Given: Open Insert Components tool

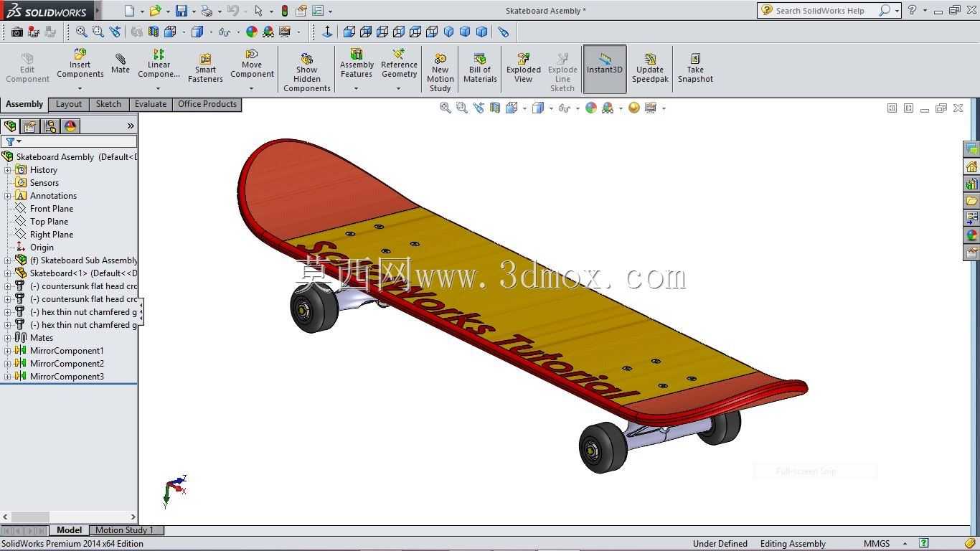Looking at the screenshot, I should (80, 65).
